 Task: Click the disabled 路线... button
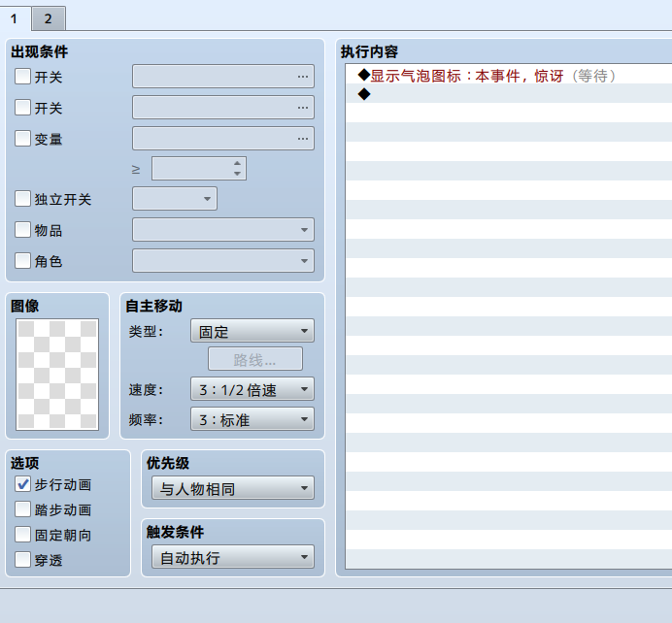coord(255,359)
